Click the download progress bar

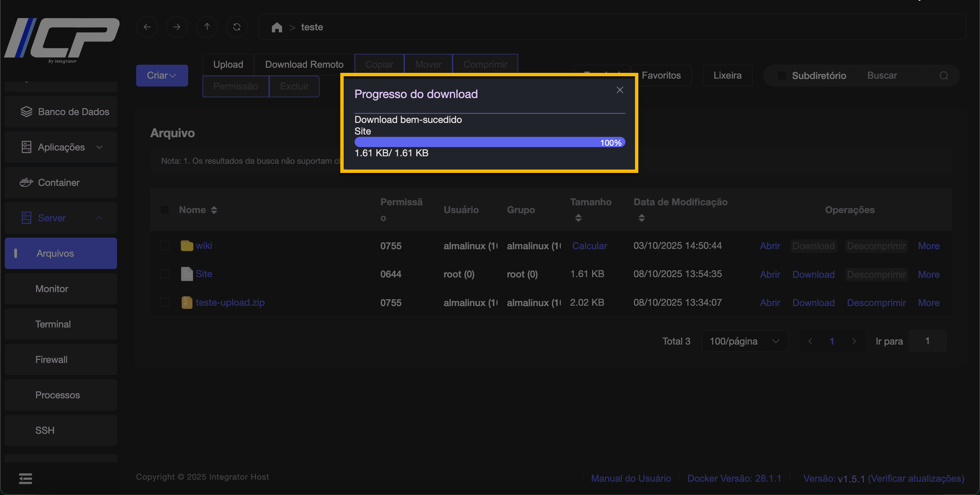coord(489,142)
